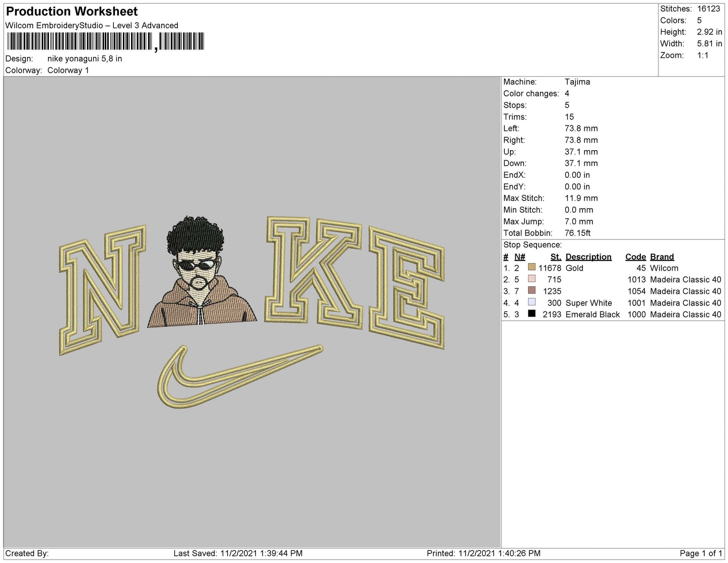Click the 'Page 1 of 1' footer text
The height and width of the screenshot is (563, 728).
coord(701,553)
